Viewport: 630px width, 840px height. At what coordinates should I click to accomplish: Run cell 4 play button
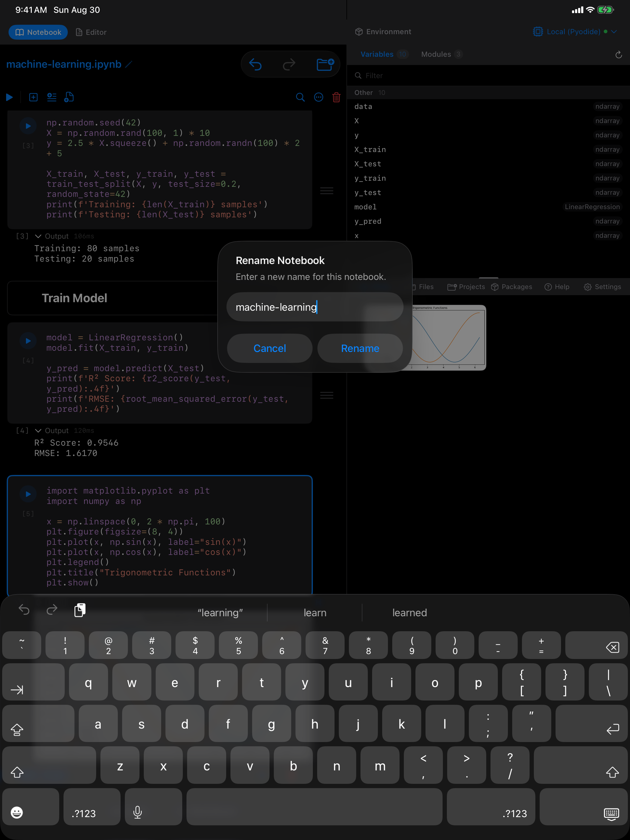tap(28, 341)
